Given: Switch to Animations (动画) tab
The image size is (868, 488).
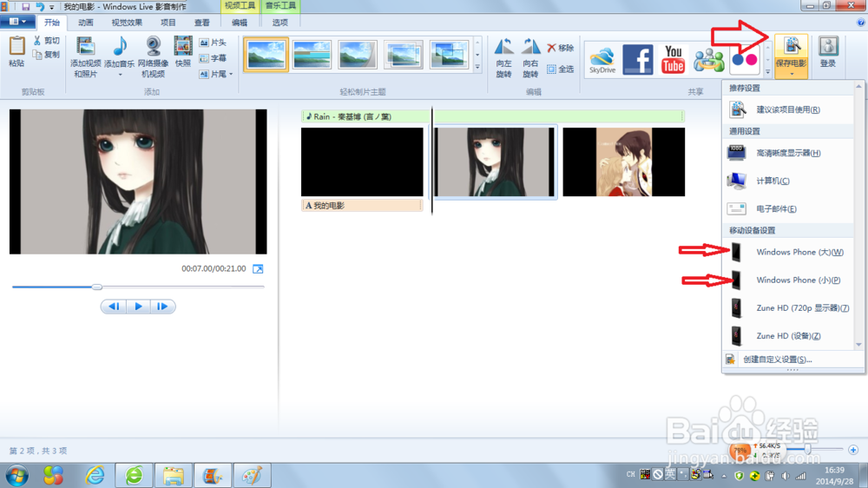Looking at the screenshot, I should click(86, 23).
